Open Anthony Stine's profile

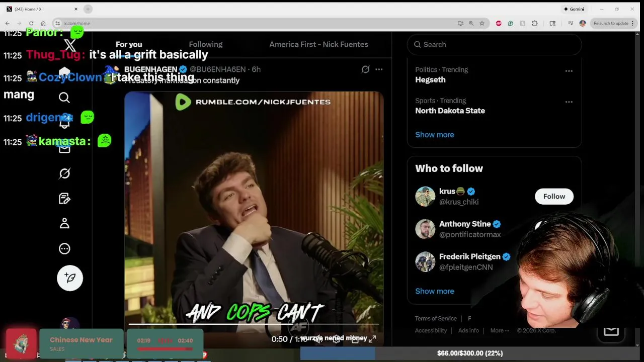465,224
